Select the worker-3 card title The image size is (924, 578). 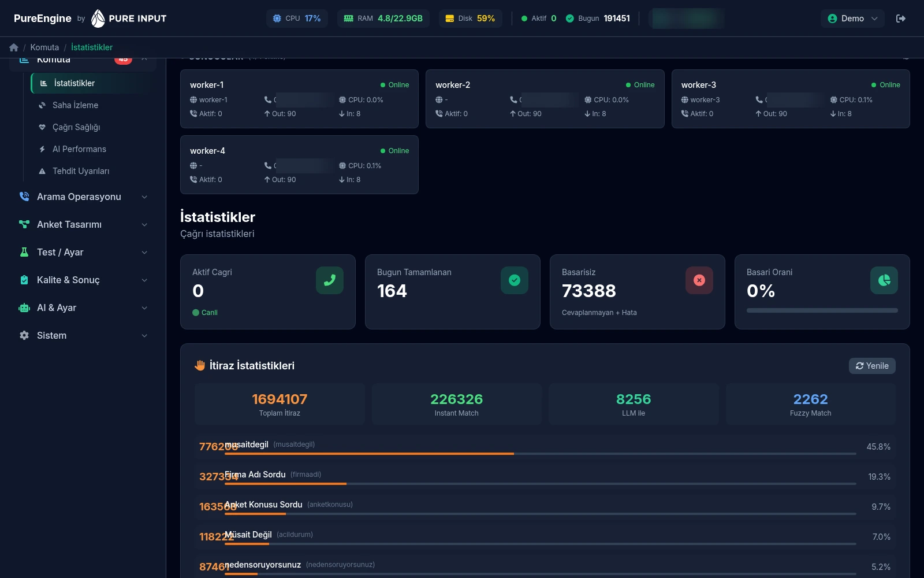click(699, 85)
